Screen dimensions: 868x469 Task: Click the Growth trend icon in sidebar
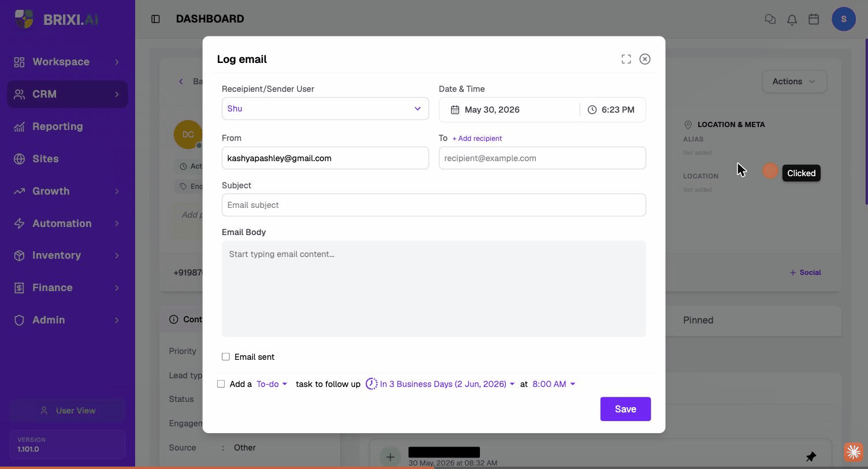click(19, 191)
